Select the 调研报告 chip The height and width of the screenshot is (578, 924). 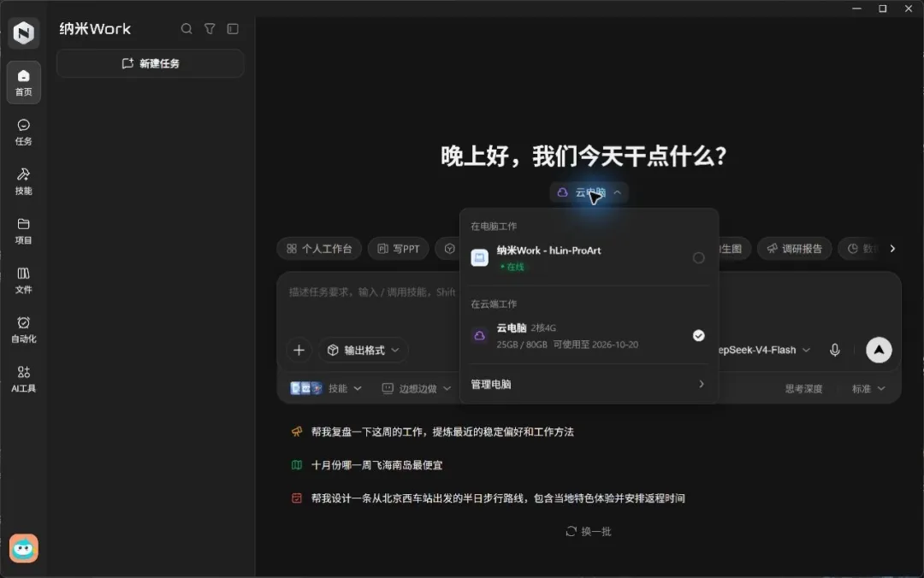pos(794,249)
